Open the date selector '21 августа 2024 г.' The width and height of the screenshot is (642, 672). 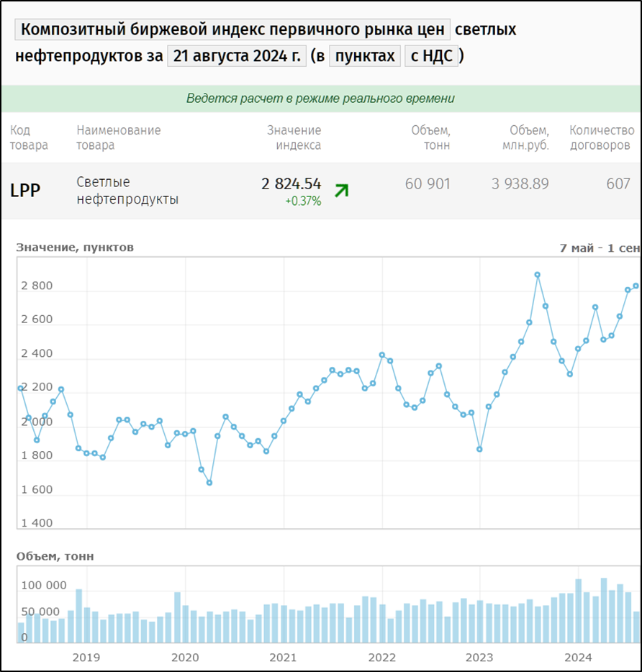[x=237, y=56]
